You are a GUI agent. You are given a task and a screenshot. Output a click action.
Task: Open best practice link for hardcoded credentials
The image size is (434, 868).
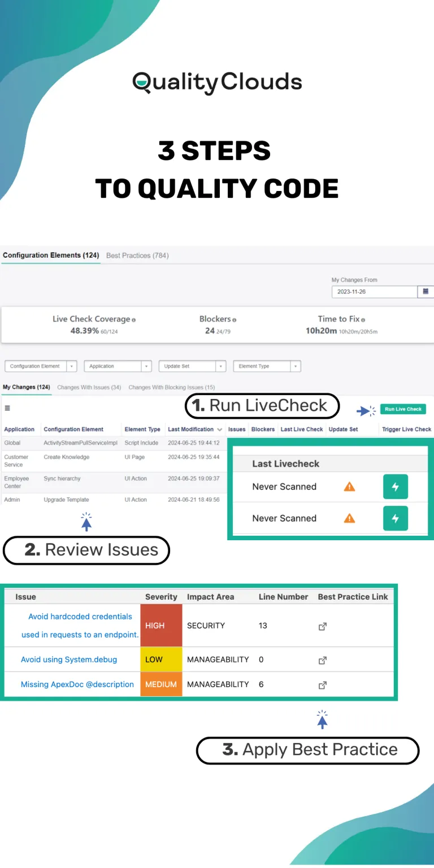pyautogui.click(x=323, y=626)
